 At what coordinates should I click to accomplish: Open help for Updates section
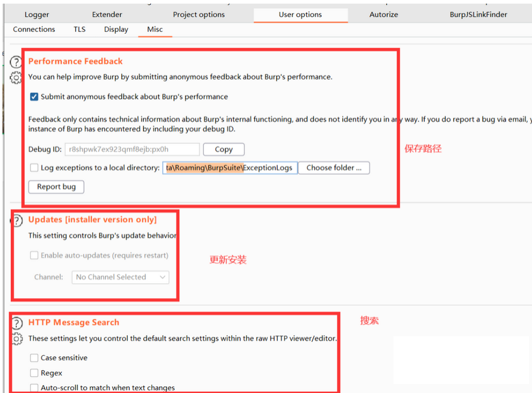click(x=17, y=221)
